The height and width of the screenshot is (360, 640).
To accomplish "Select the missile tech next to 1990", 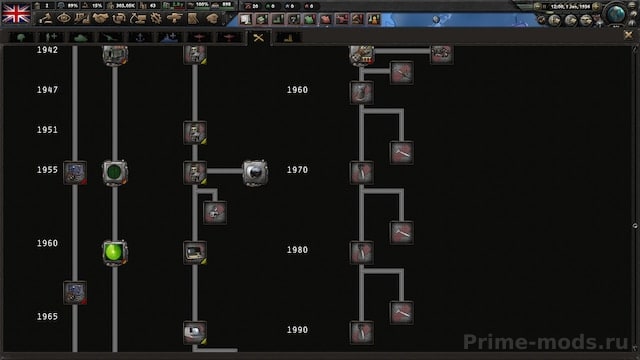I will click(x=361, y=332).
